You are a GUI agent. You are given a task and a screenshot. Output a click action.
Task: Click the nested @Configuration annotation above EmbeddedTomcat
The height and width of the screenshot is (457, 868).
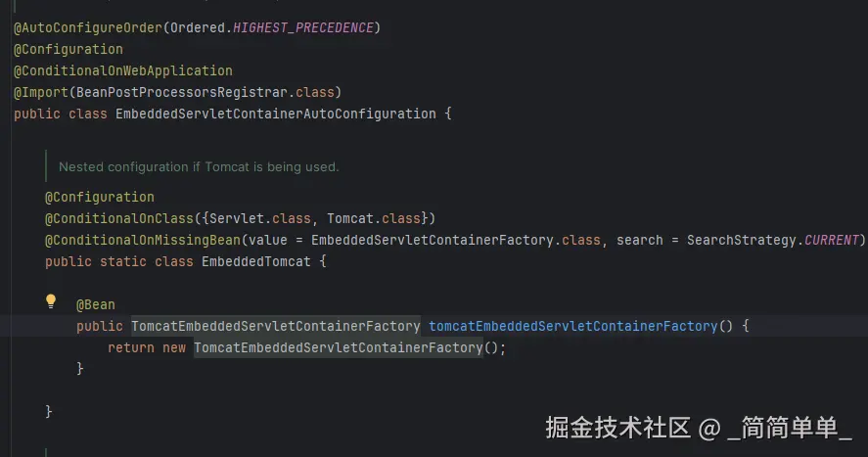tap(99, 197)
